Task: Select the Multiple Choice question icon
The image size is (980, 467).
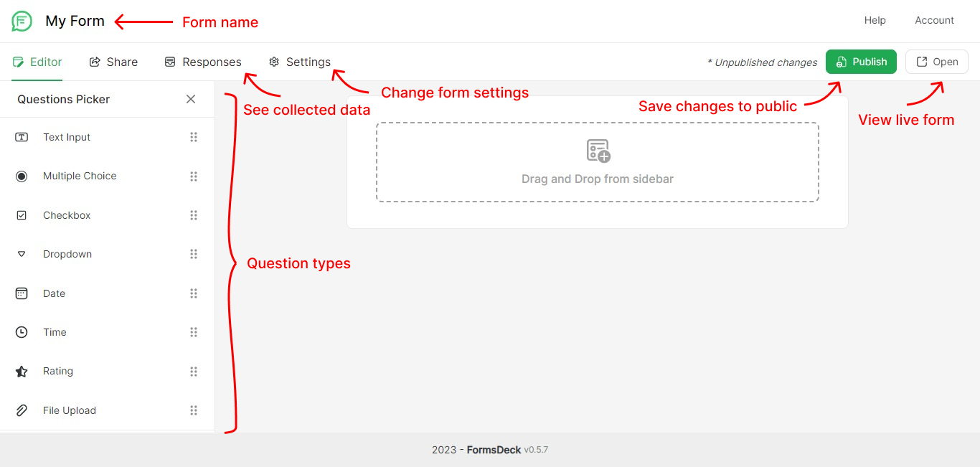Action: click(x=22, y=175)
